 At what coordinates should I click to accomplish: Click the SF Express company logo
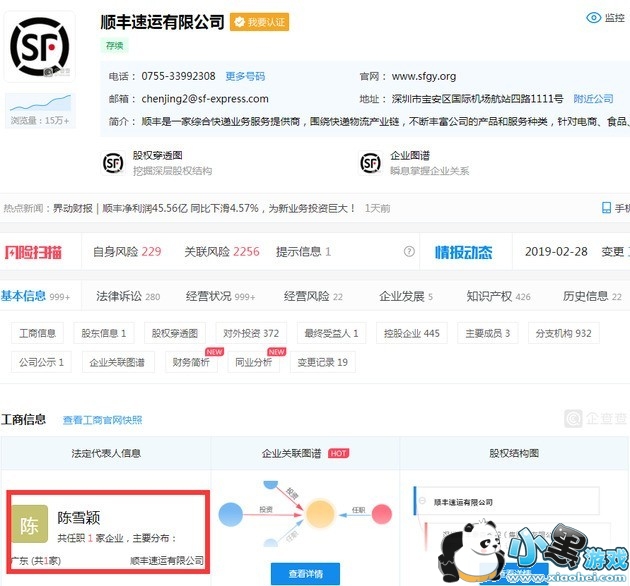pos(39,47)
